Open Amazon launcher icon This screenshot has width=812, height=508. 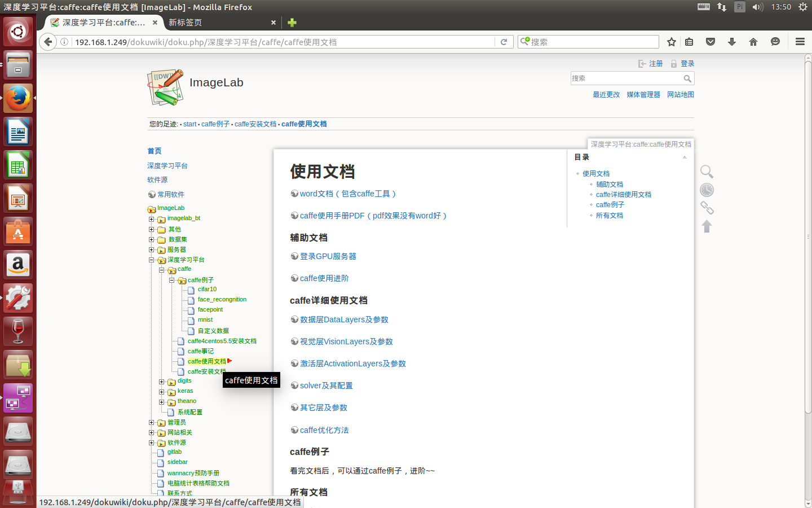coord(18,265)
